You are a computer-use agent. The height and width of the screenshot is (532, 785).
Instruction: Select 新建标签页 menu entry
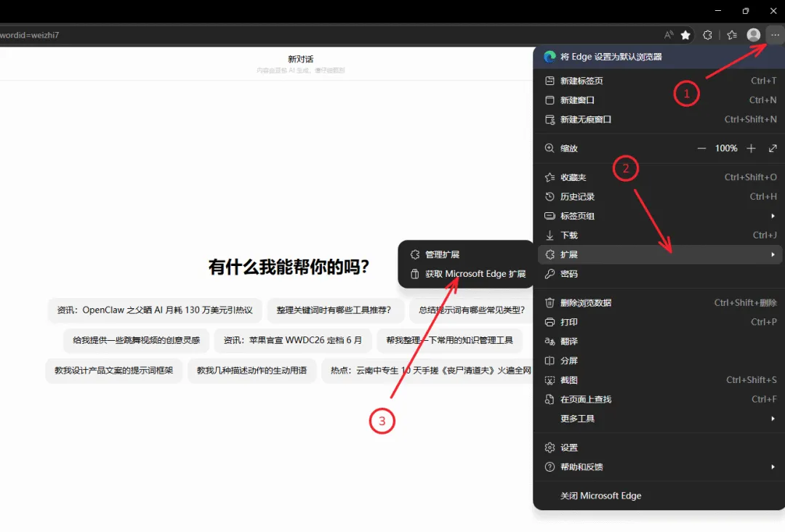(x=660, y=81)
